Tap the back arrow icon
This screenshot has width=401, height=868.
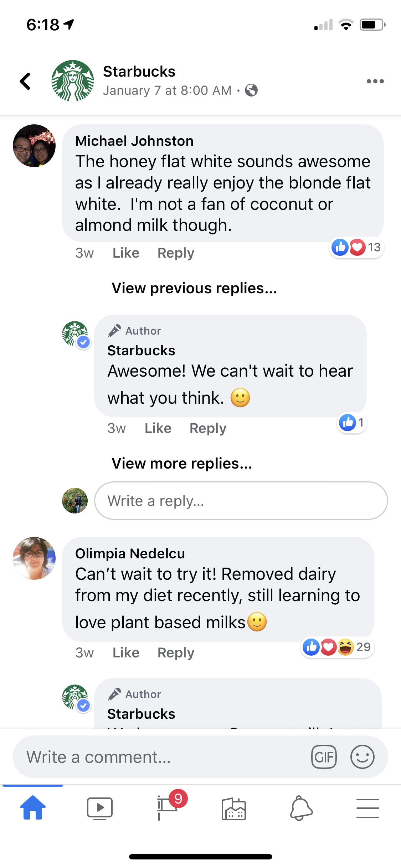coord(25,81)
